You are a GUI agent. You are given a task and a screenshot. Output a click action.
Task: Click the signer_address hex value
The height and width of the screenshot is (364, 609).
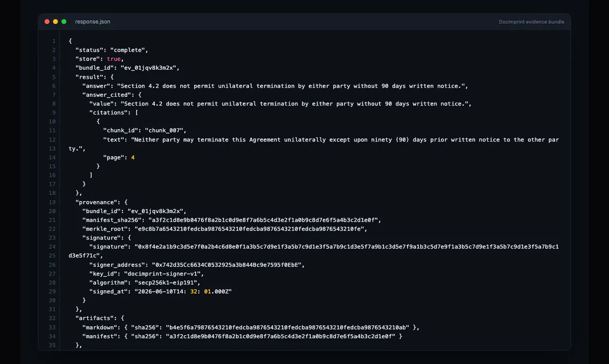coord(228,264)
